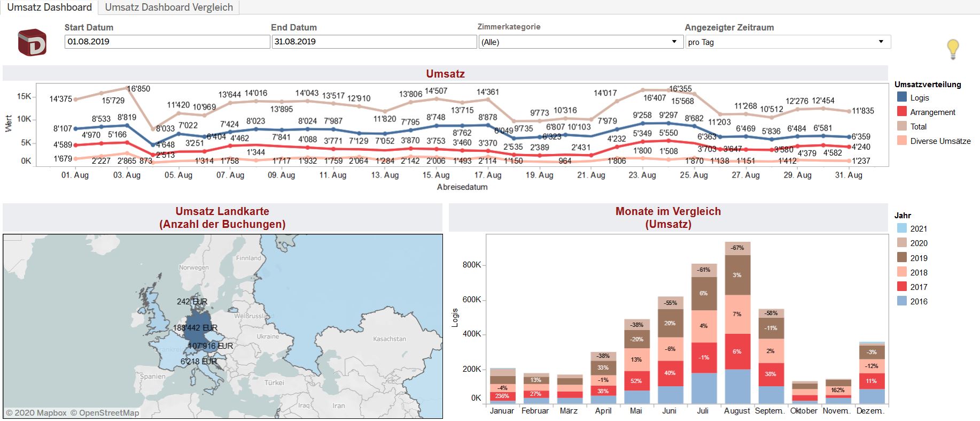Click the Jahr legend title

(903, 216)
